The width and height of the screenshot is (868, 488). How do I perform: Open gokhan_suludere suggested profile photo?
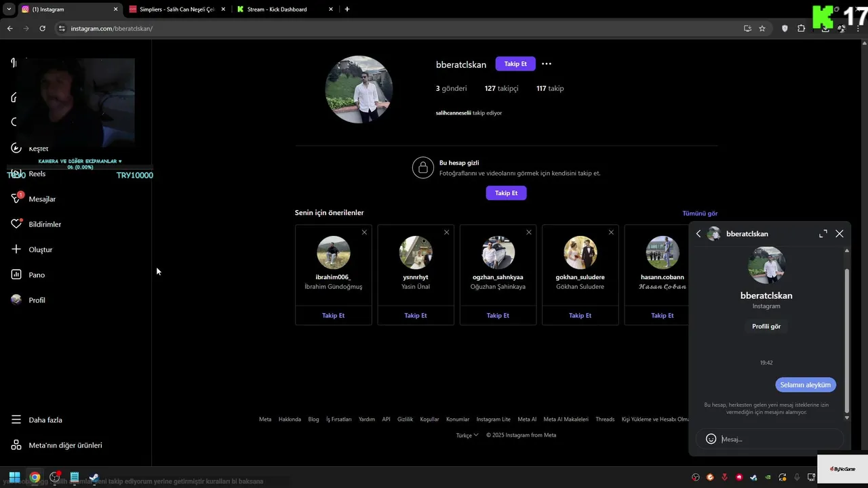coord(580,253)
